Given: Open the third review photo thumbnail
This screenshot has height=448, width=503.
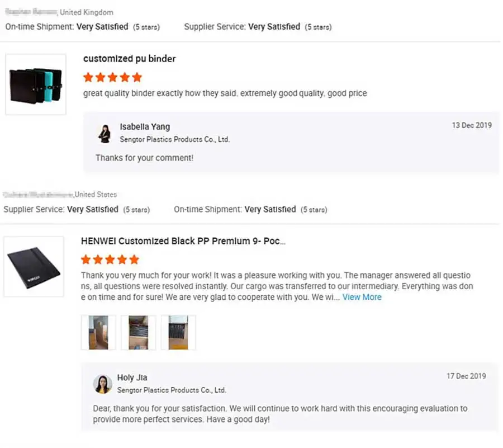Looking at the screenshot, I should point(178,332).
